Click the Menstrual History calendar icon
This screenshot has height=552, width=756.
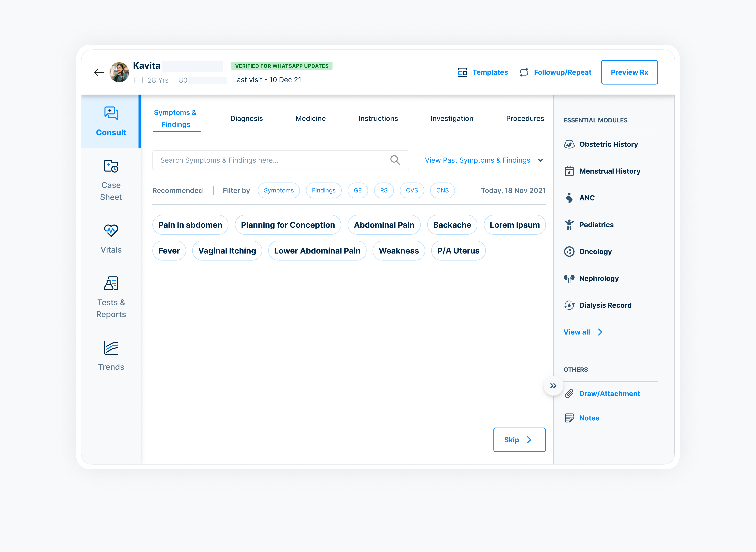[569, 171]
